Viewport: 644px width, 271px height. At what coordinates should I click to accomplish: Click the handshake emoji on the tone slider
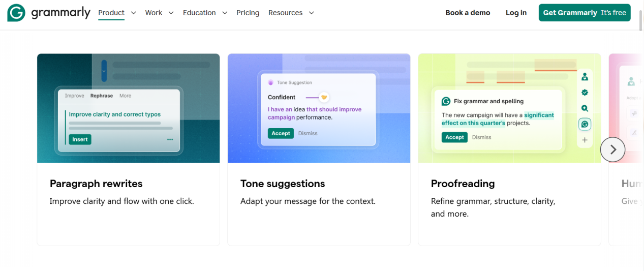coord(324,97)
